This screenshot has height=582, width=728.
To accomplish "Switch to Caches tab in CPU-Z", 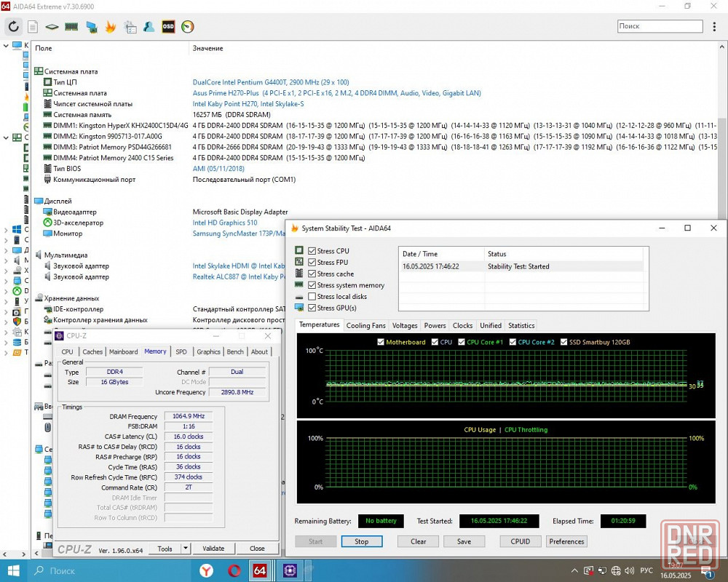I will 92,352.
